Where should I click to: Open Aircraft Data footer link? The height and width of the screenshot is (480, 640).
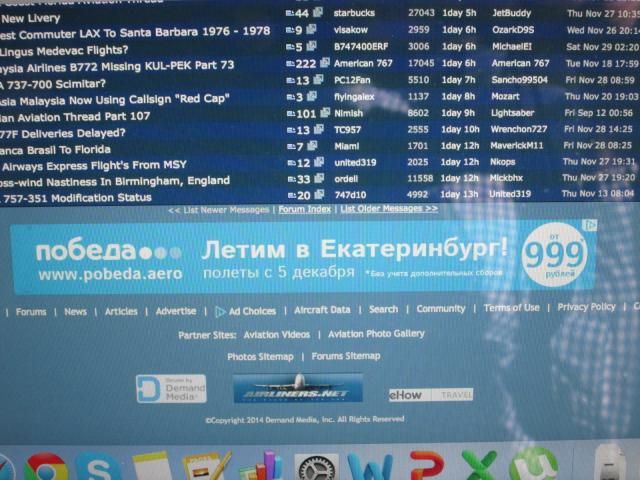coord(322,310)
